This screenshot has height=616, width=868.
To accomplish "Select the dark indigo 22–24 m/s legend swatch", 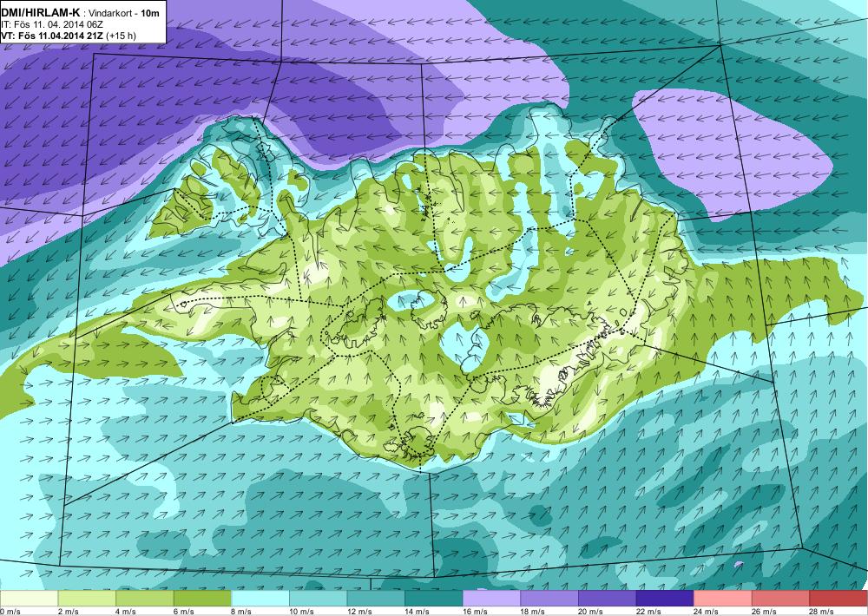I will [x=666, y=599].
